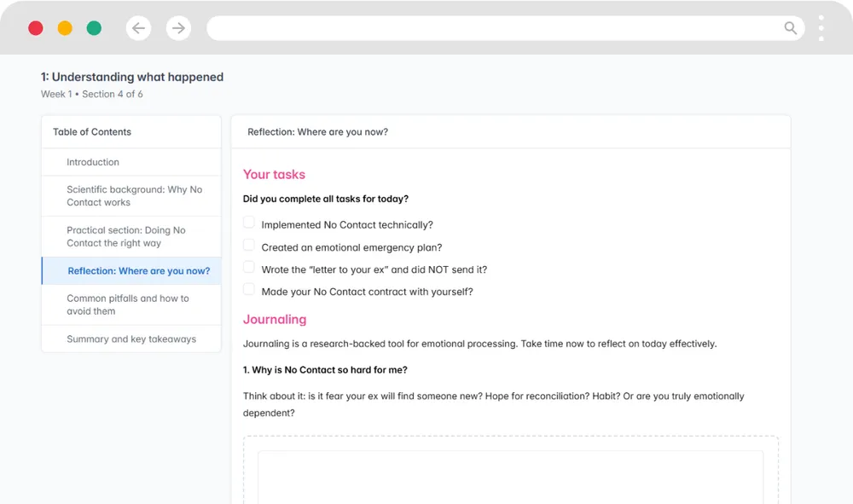Viewport: 853px width, 504px height.
Task: Mark "Wrote the letter to your ex" checkbox
Action: [x=249, y=267]
